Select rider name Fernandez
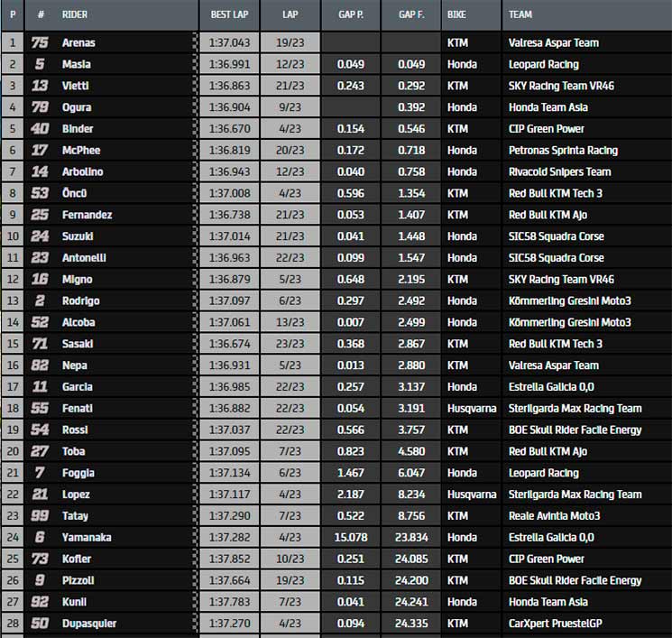 click(x=86, y=215)
